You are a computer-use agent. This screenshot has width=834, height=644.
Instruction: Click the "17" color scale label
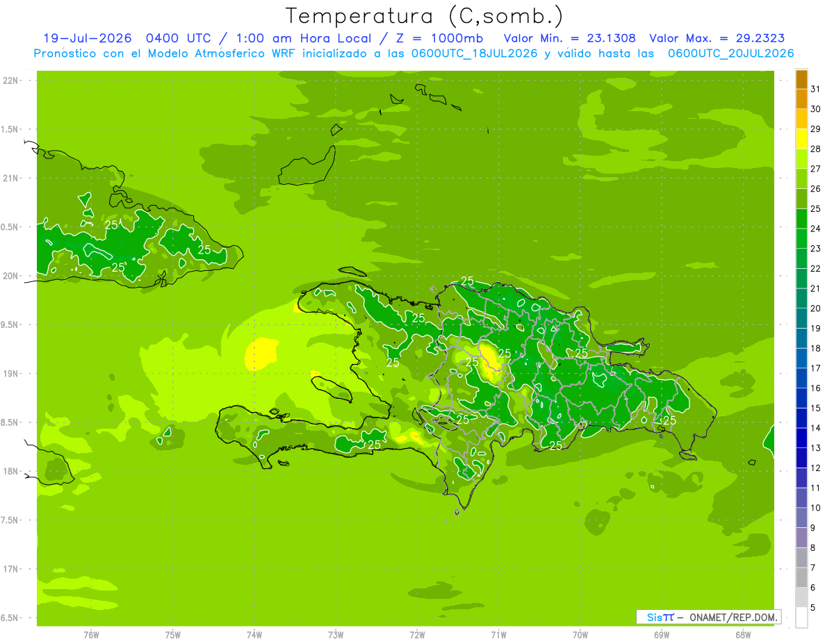[815, 368]
